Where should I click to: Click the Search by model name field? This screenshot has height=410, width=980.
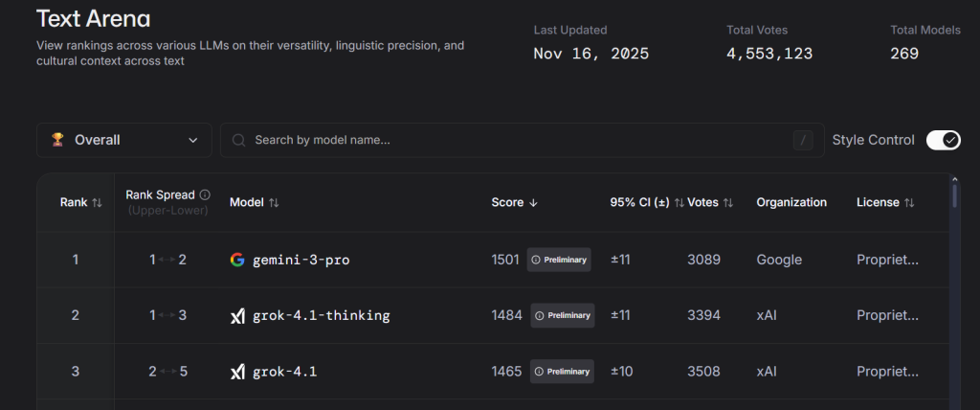pos(517,140)
